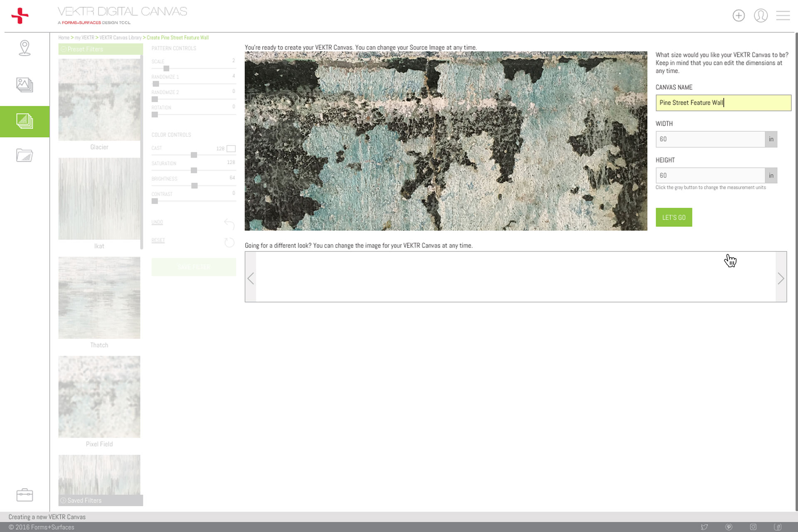This screenshot has width=798, height=532.
Task: Select the image gallery icon in sidebar
Action: point(25,84)
